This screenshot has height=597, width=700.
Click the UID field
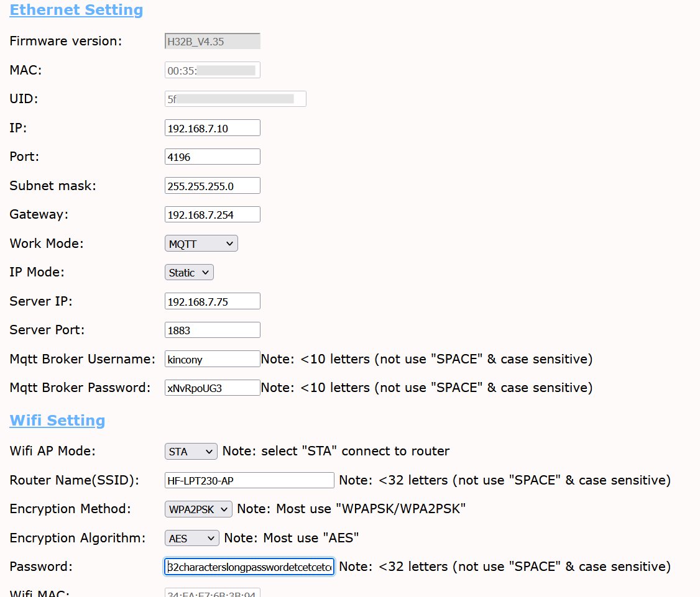[x=235, y=99]
